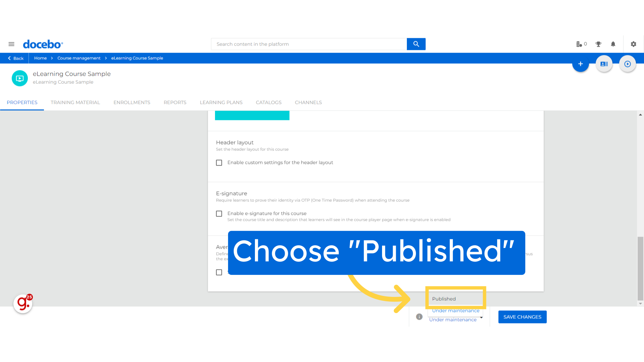View rewards via the trophy icon

pos(598,44)
